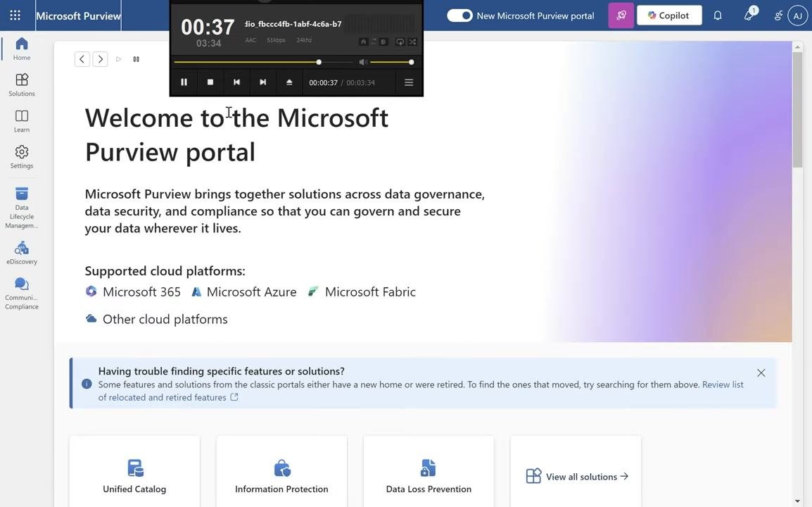Open the Information Protection solution card

point(281,471)
